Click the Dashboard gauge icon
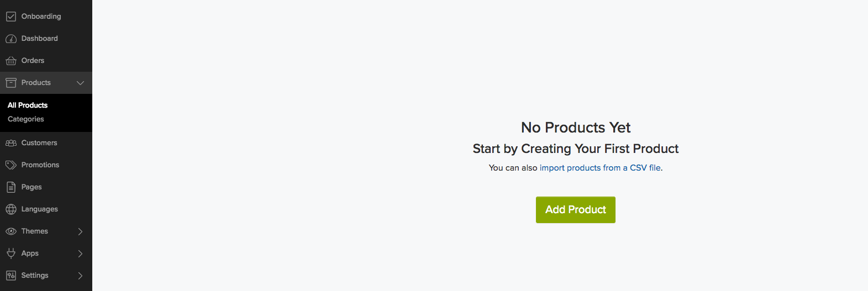 click(x=11, y=39)
